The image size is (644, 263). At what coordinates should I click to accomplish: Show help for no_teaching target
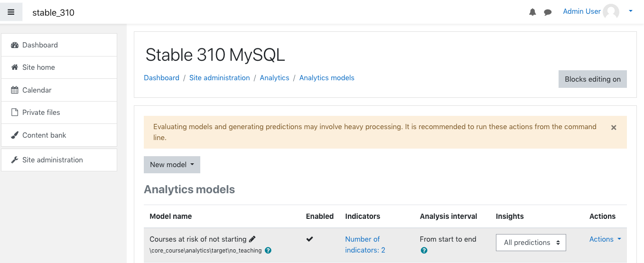click(x=268, y=250)
